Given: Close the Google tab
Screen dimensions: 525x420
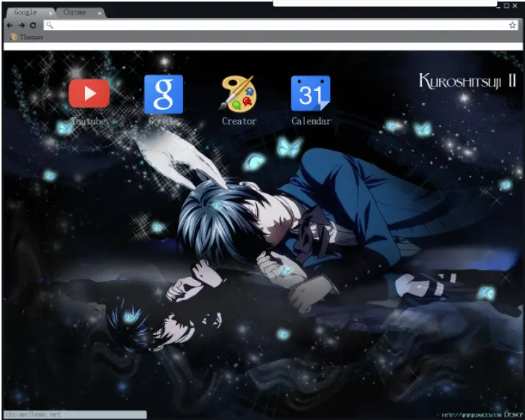Looking at the screenshot, I should 50,13.
